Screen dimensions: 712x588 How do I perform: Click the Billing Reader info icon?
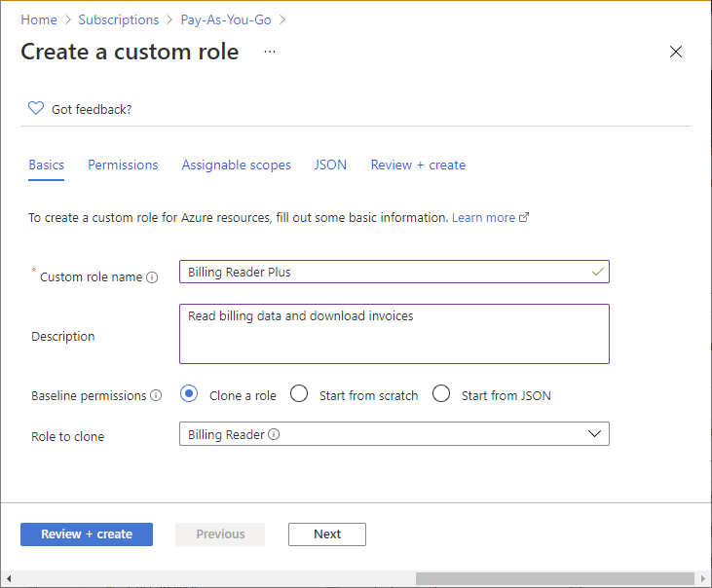pyautogui.click(x=274, y=434)
